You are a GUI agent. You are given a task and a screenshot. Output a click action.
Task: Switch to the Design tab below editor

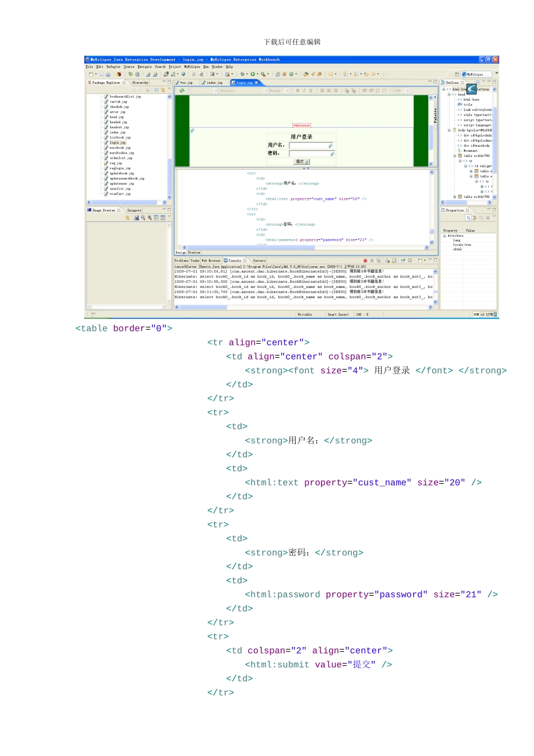point(180,253)
